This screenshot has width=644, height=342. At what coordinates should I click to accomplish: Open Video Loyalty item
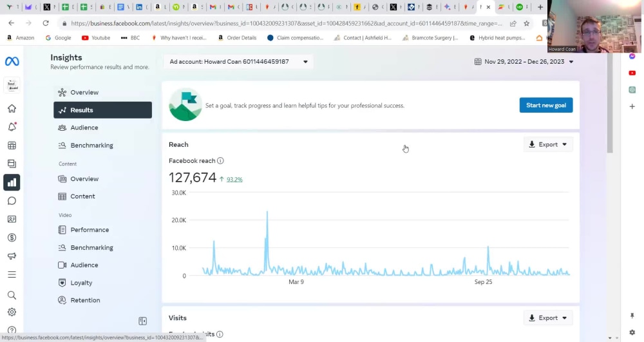(102, 283)
